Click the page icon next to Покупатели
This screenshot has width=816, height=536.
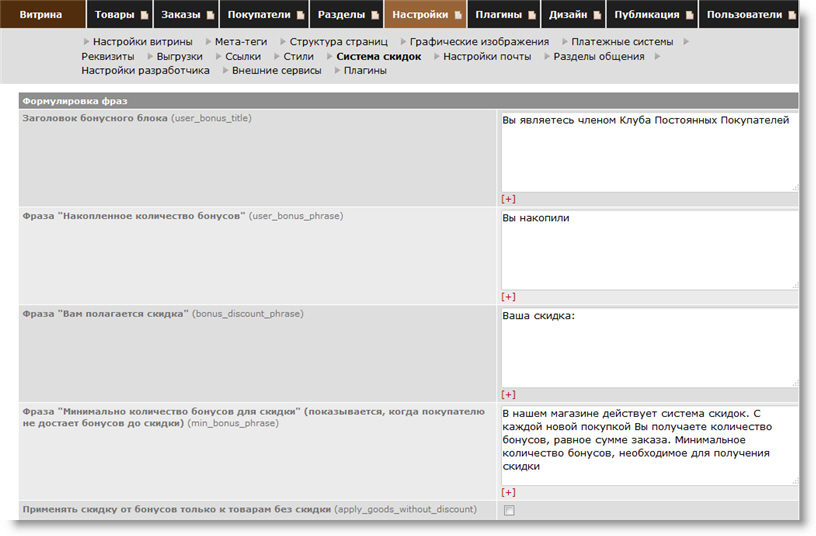(x=300, y=16)
